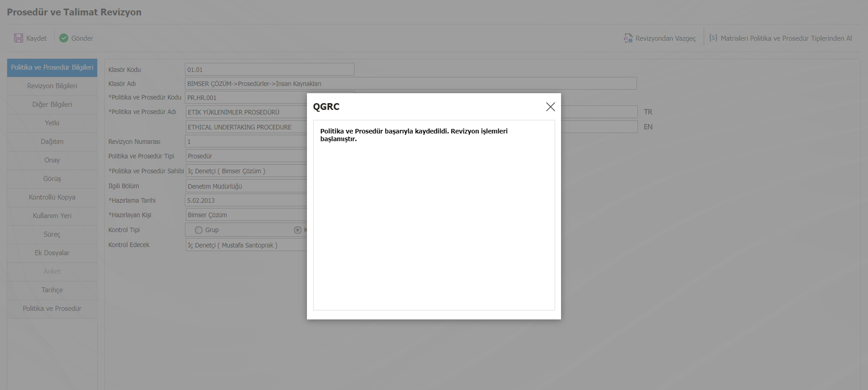The image size is (868, 390).
Task: Click Politika ve Prosedür Sahibi field
Action: click(x=246, y=171)
